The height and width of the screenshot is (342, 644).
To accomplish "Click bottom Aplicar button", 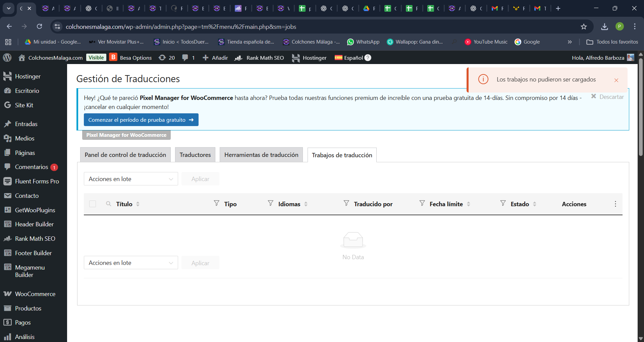I will [x=200, y=263].
